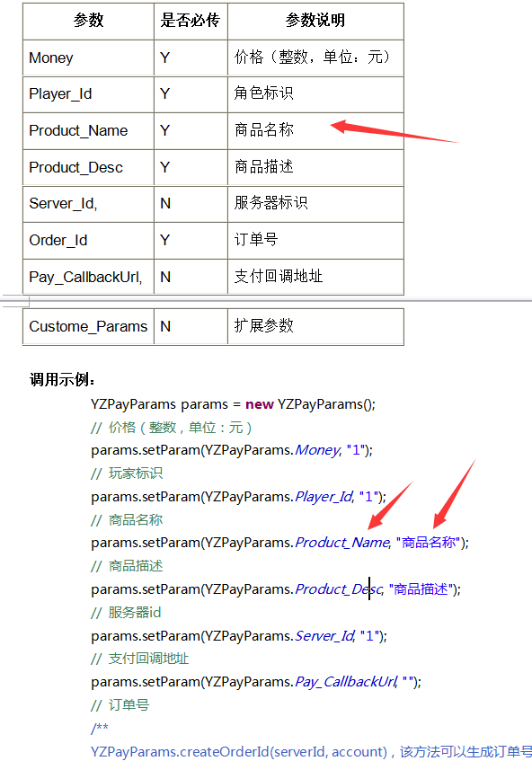Click the Product_Desc table cell
532x761 pixels.
(88, 167)
